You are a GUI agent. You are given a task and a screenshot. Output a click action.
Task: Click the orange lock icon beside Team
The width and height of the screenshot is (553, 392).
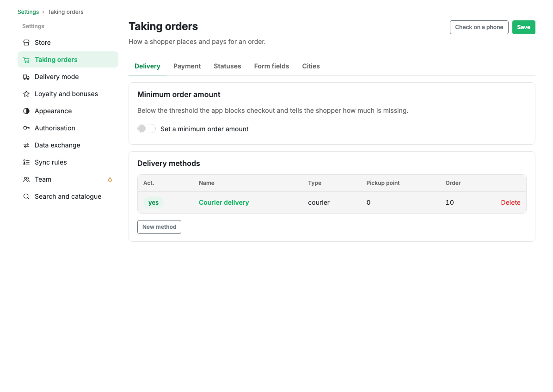(110, 179)
